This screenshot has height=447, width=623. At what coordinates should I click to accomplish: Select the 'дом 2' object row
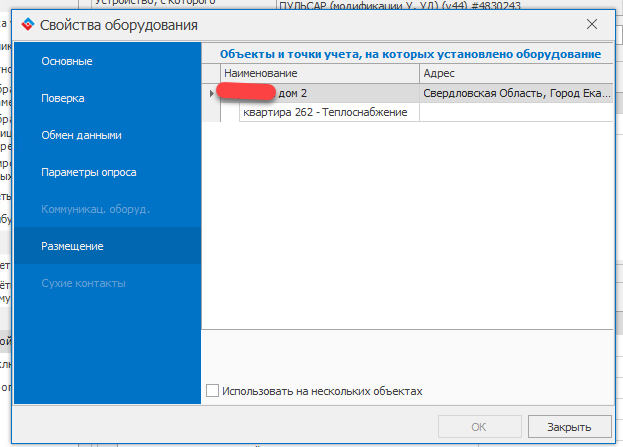[x=320, y=94]
